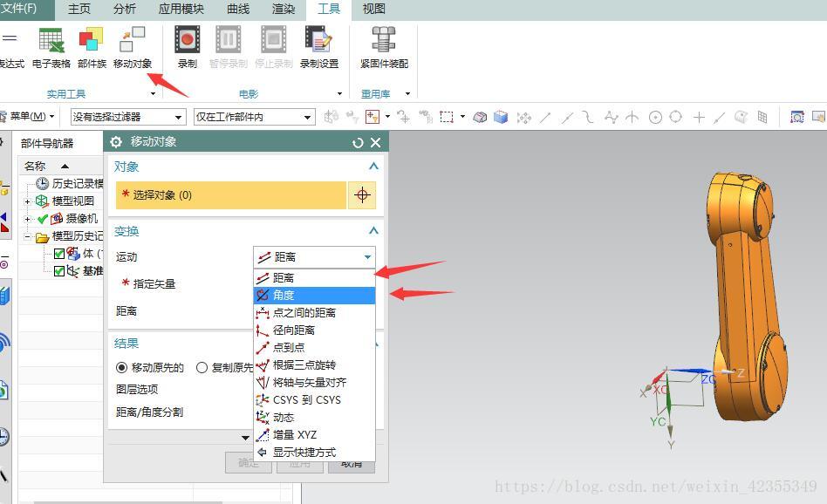Launch the 移动对象 move object command
The image size is (827, 504).
133,47
